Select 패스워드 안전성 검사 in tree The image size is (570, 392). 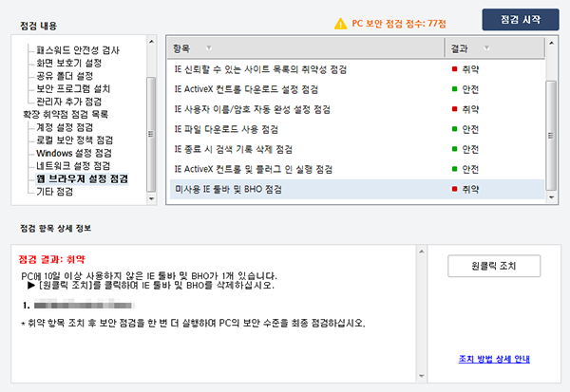(x=78, y=50)
